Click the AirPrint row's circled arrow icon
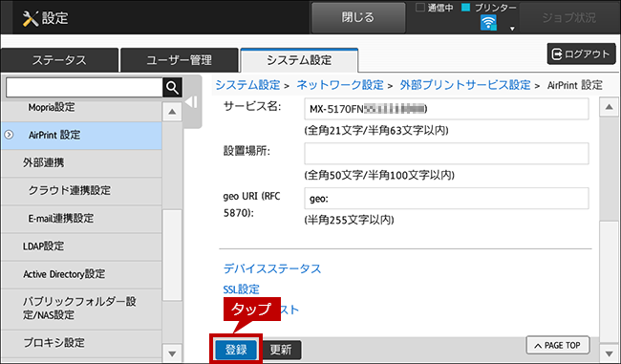Image resolution: width=621 pixels, height=364 pixels. click(9, 135)
